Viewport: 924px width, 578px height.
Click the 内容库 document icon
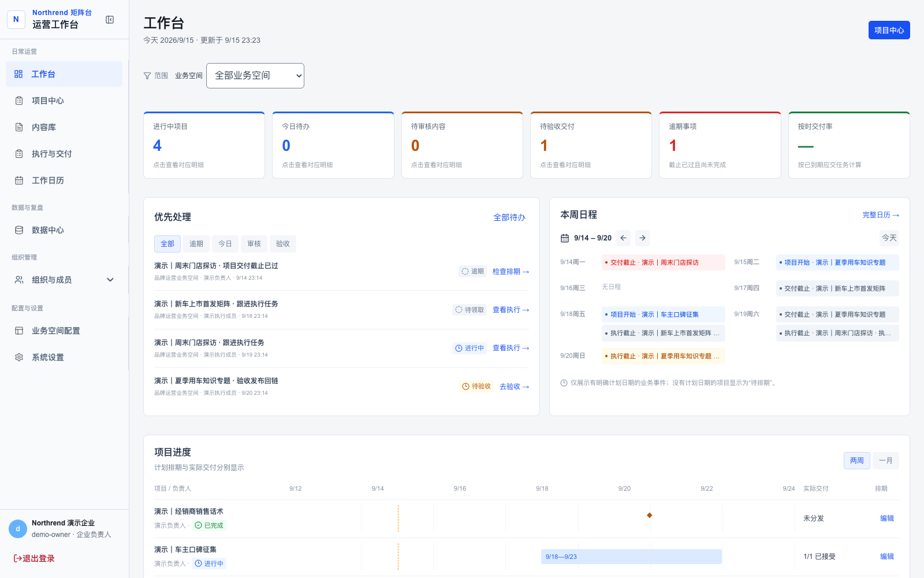point(19,127)
